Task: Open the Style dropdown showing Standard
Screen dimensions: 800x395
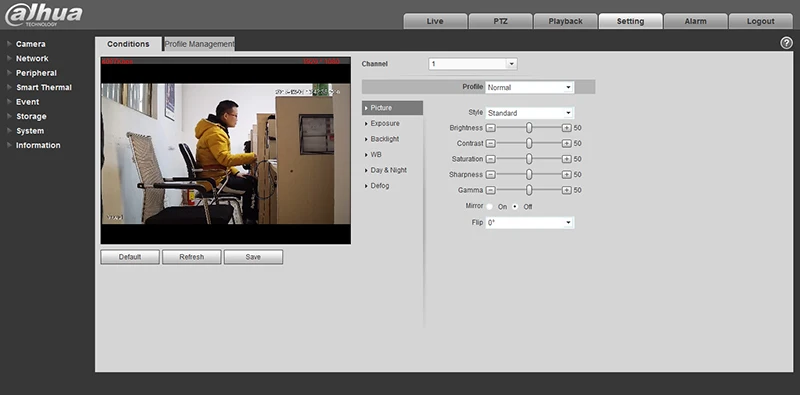Action: pos(530,113)
